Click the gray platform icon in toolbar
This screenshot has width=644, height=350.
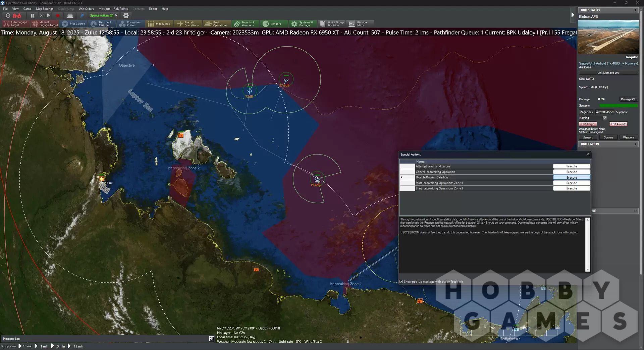[70, 15]
